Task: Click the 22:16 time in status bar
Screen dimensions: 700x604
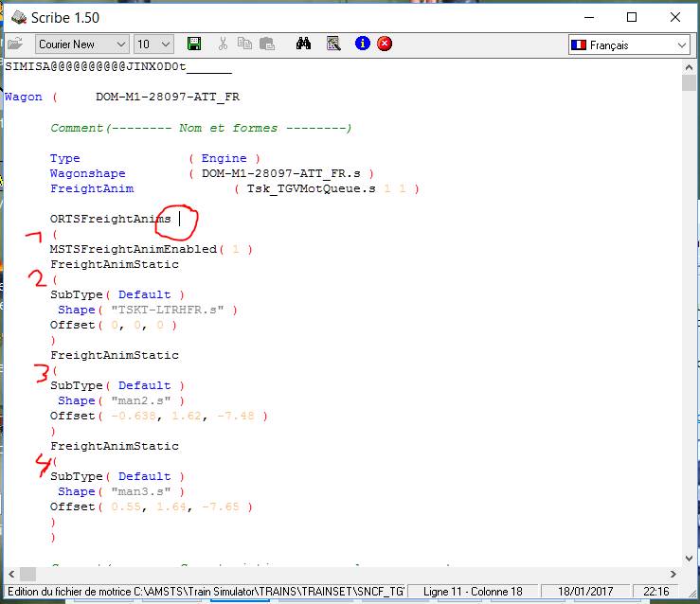Action: pyautogui.click(x=655, y=592)
